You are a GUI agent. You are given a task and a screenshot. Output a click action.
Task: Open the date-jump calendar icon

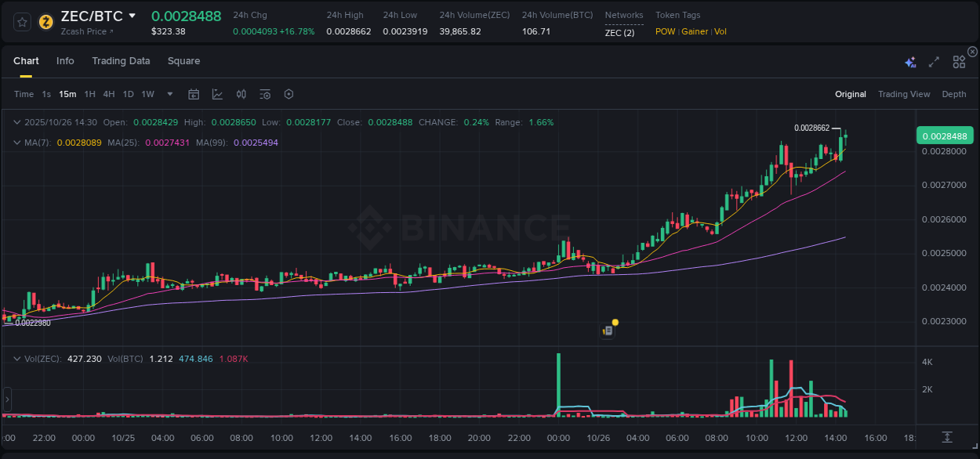[x=194, y=93]
